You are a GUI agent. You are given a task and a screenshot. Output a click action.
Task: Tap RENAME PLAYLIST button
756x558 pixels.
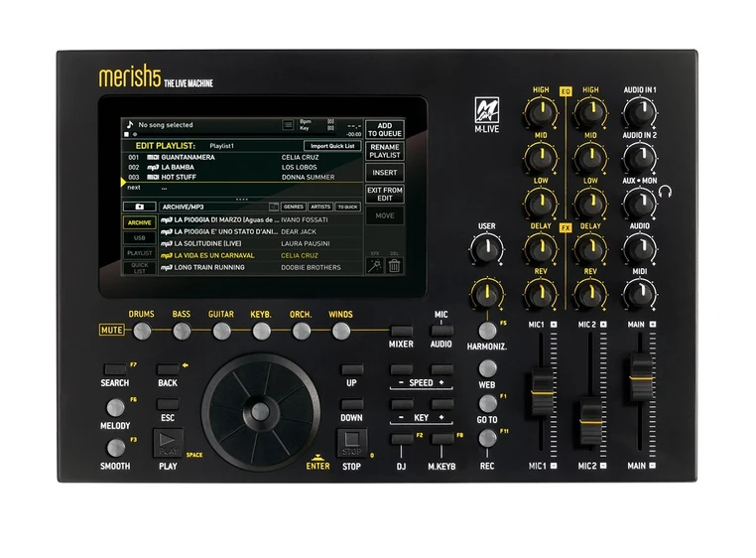pyautogui.click(x=384, y=151)
